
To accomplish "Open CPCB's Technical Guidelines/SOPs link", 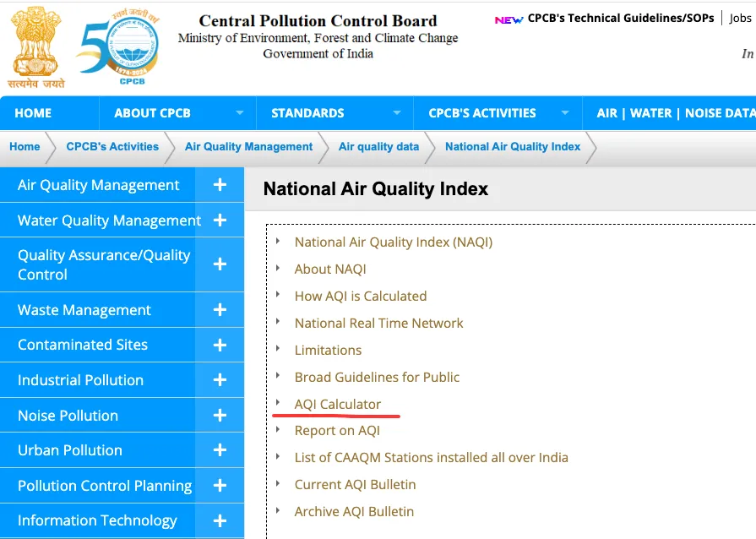I will 621,19.
